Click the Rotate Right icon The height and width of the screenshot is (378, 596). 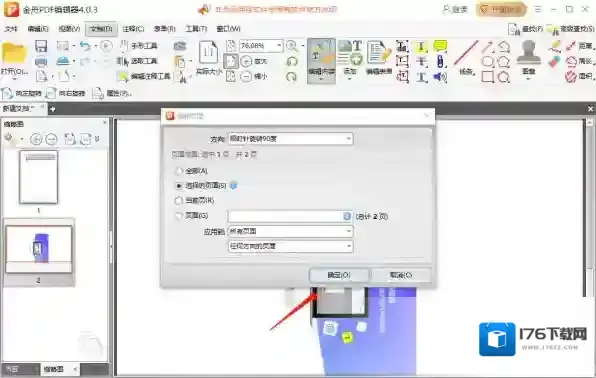point(65,93)
